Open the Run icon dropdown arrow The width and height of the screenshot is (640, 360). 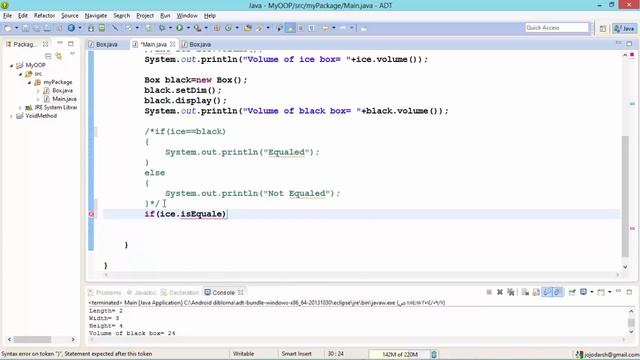point(188,28)
